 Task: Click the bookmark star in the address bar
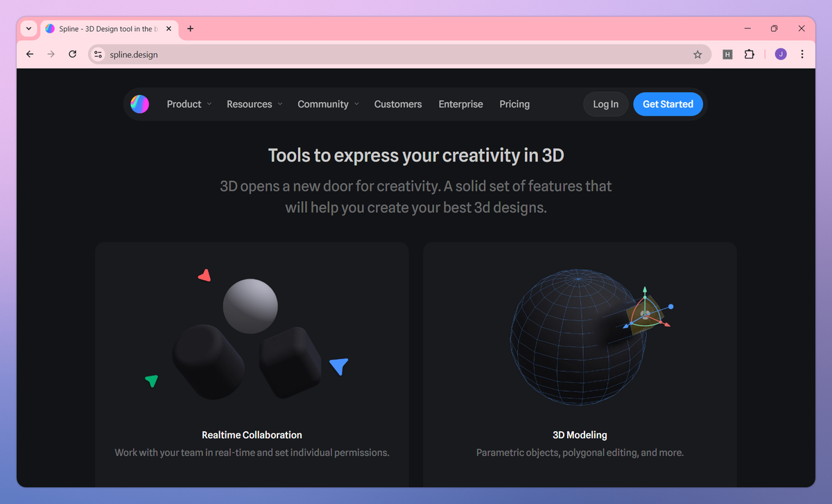[x=697, y=53]
